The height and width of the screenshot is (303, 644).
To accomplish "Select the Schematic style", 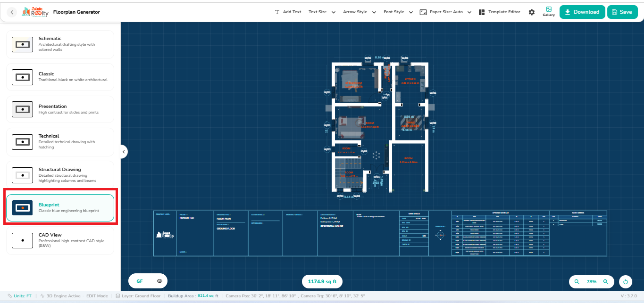I will click(60, 45).
